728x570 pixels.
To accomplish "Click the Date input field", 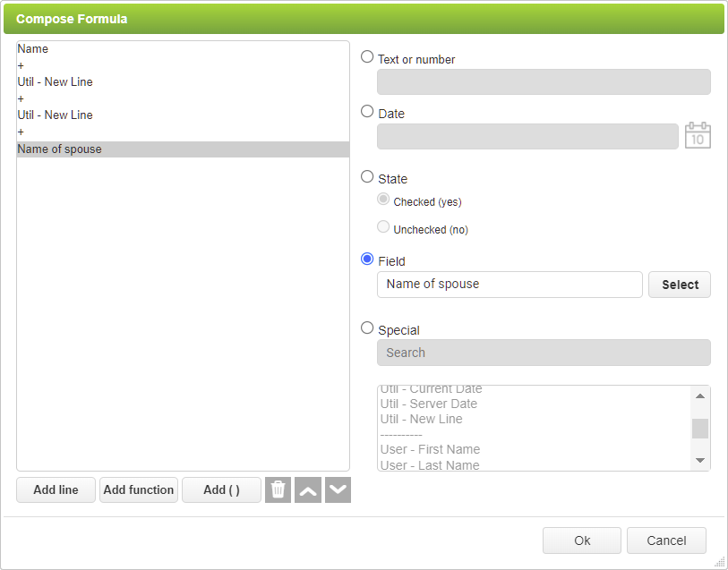I will 527,136.
